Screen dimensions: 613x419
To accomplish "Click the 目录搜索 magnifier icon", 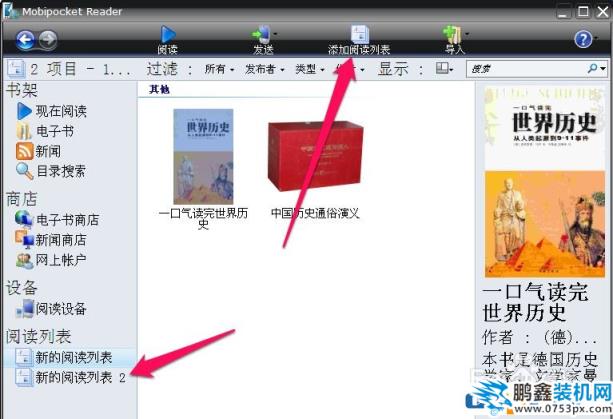I will pyautogui.click(x=24, y=171).
